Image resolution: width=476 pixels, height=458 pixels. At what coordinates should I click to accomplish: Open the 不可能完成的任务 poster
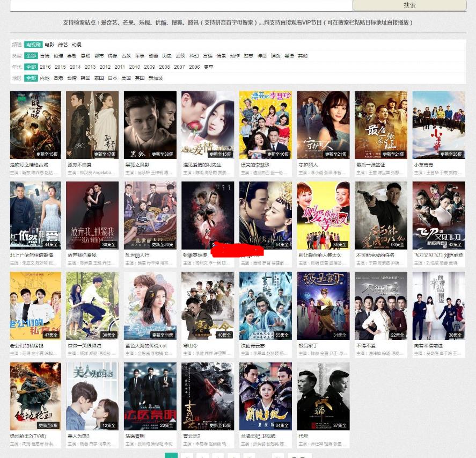(381, 215)
